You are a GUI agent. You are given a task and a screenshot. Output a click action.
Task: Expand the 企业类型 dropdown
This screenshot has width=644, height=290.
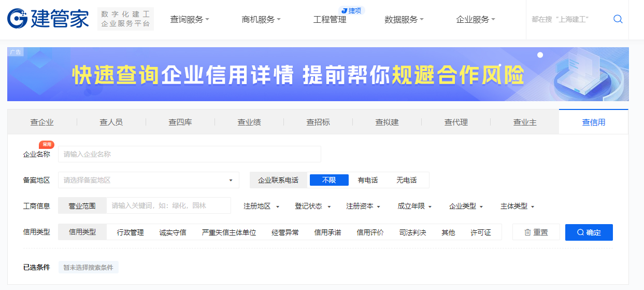(466, 206)
